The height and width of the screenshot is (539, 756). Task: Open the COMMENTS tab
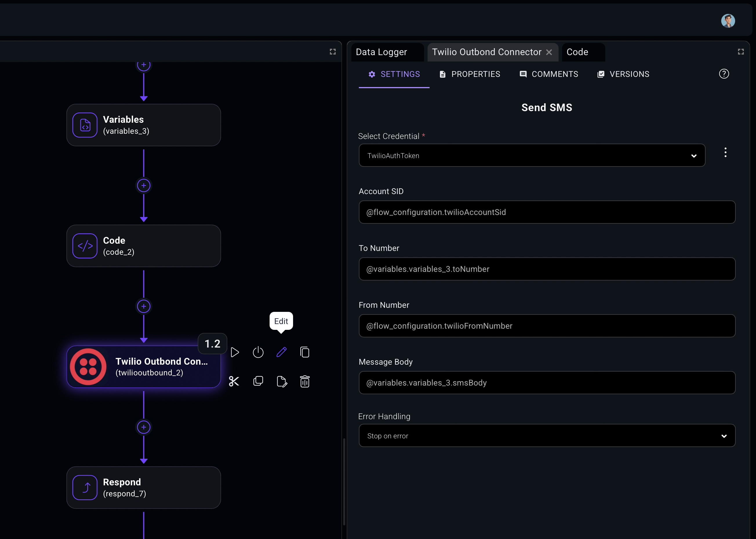pyautogui.click(x=549, y=74)
